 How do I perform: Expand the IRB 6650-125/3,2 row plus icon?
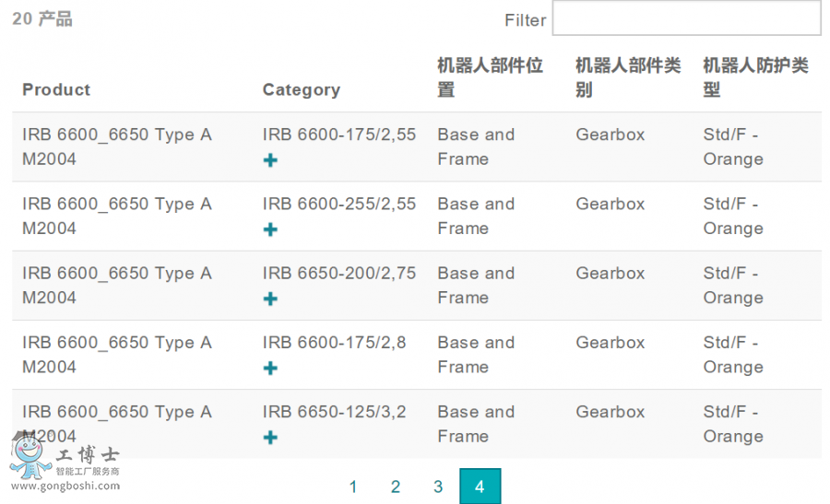tap(270, 437)
